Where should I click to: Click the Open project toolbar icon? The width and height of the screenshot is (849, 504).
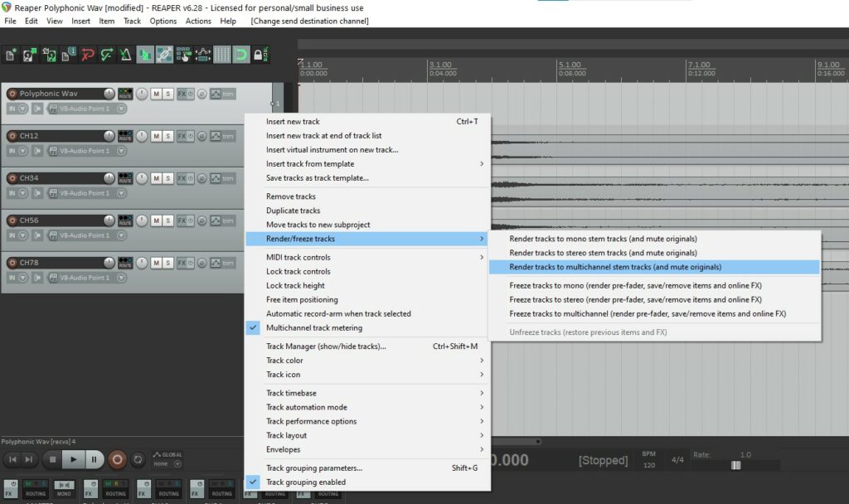(x=29, y=55)
